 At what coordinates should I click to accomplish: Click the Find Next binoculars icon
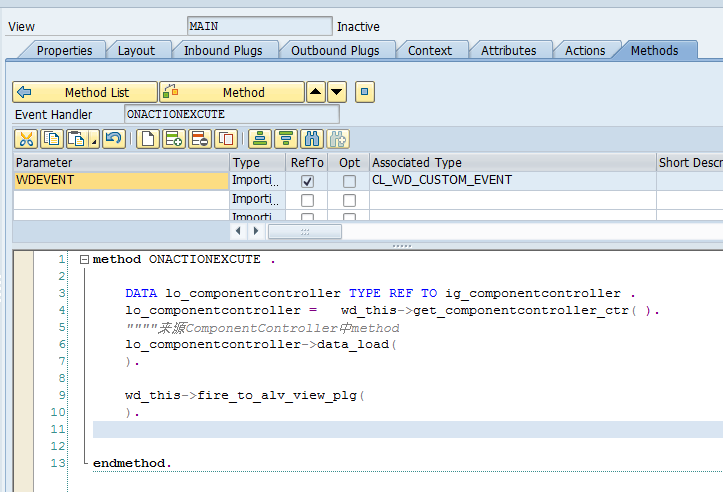pyautogui.click(x=338, y=139)
